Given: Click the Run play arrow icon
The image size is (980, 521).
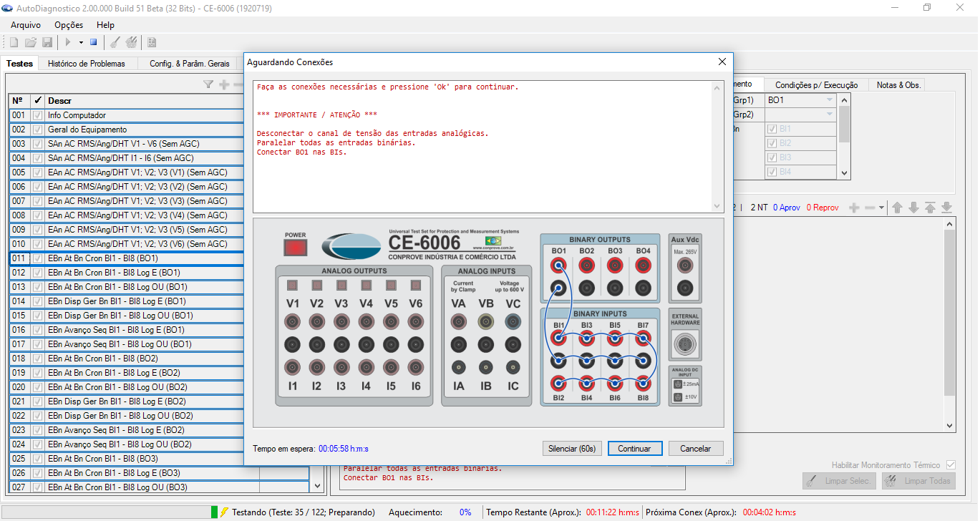Looking at the screenshot, I should 68,43.
